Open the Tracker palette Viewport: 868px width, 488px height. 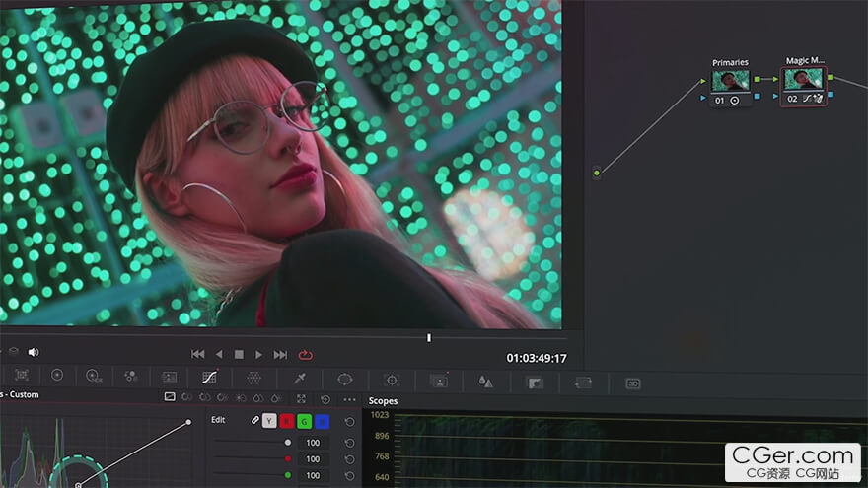point(392,380)
